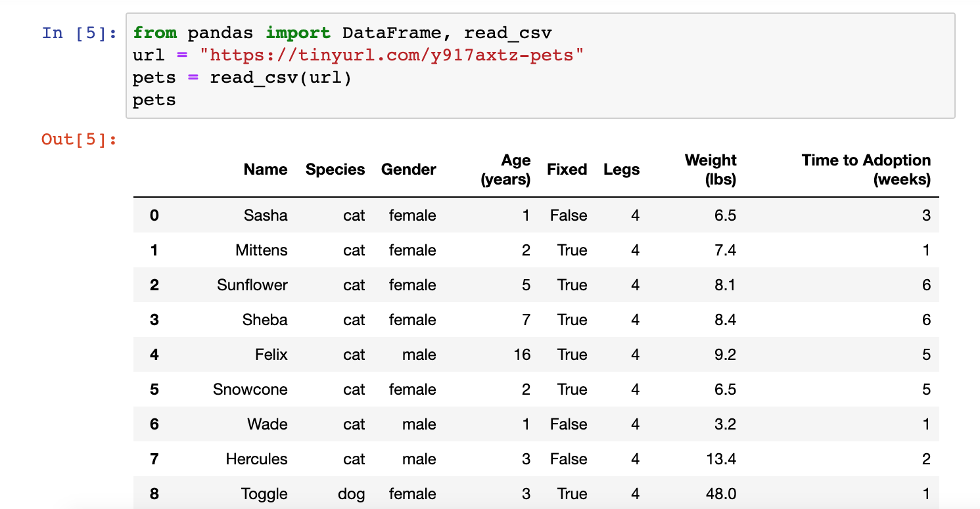This screenshot has width=980, height=509.
Task: Click Fixed value False in Hercules' row
Action: [569, 459]
